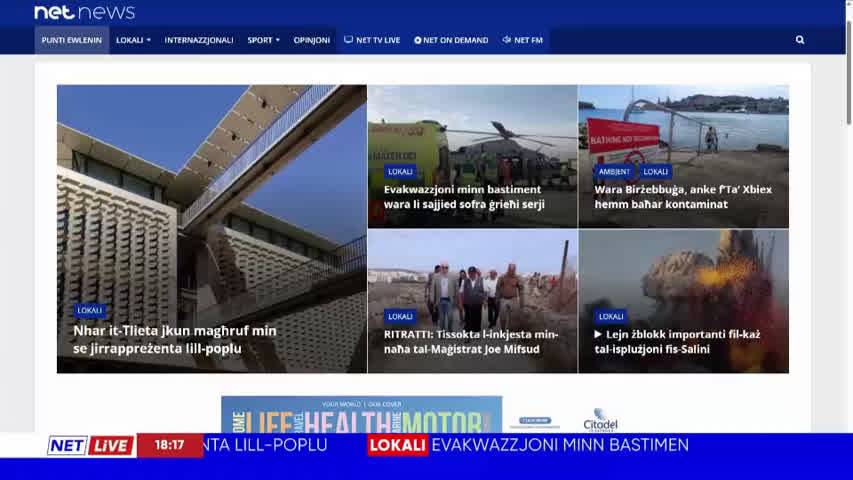Click AMBJENT tag on Birżebbuġa story

pyautogui.click(x=614, y=171)
